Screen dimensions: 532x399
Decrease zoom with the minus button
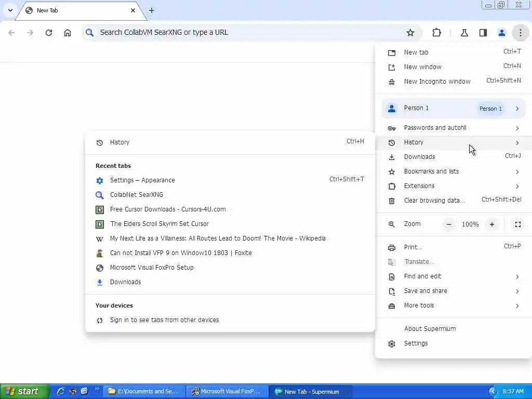[448, 224]
